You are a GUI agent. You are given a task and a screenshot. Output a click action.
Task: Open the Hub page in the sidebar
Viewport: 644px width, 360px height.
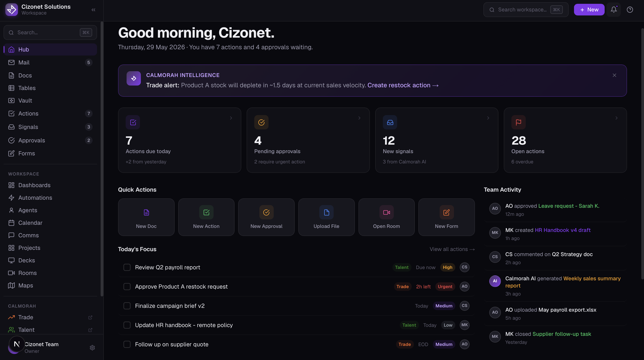click(50, 49)
